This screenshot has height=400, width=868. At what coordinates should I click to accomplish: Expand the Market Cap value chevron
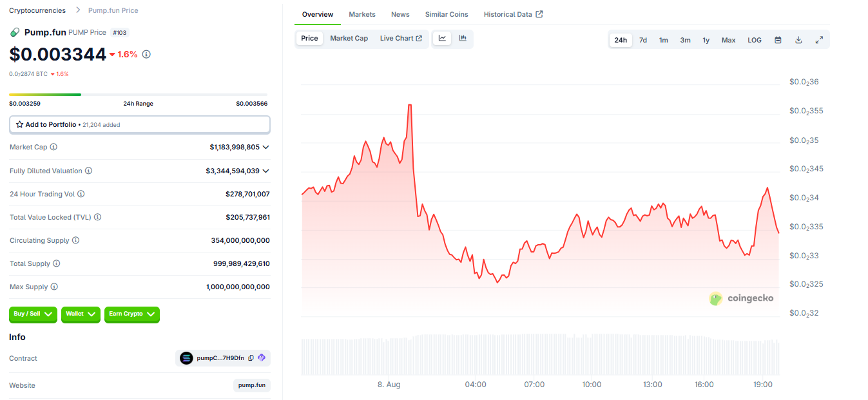[266, 148]
